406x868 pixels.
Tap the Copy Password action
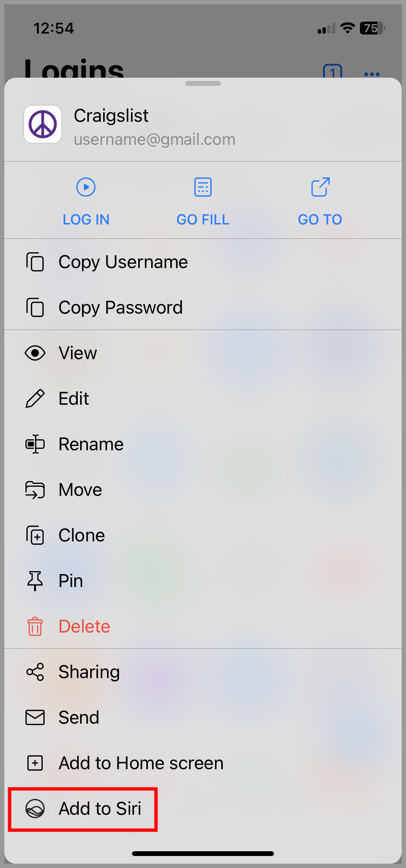[x=120, y=307]
